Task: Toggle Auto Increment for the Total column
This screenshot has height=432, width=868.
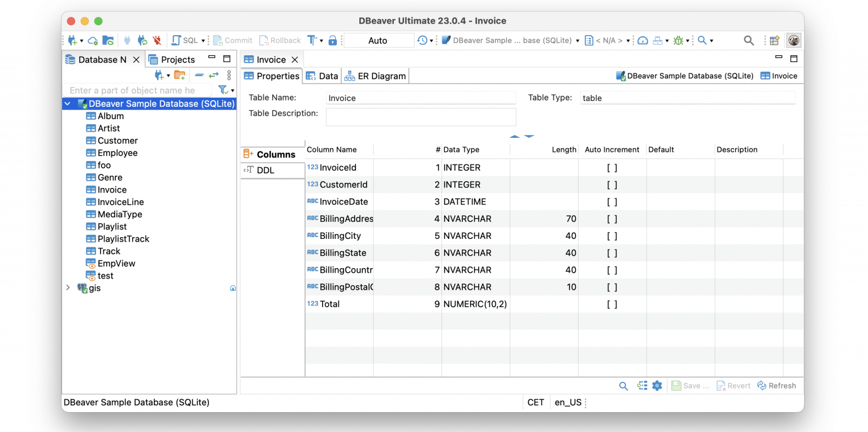Action: 612,304
